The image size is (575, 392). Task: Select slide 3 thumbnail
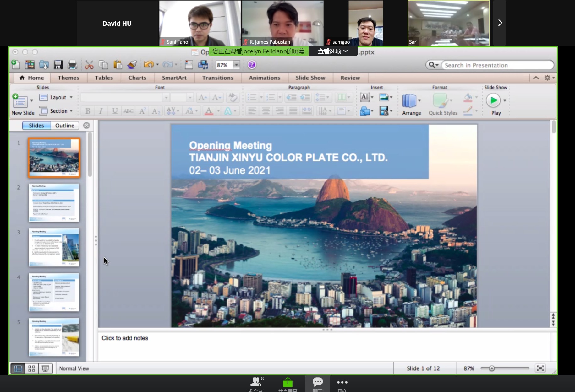coord(54,247)
